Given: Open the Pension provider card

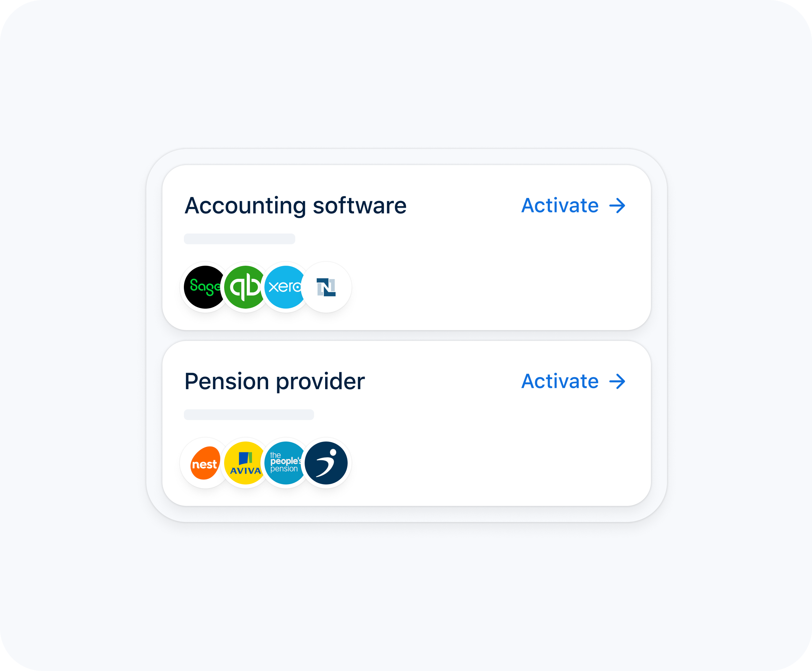Looking at the screenshot, I should pos(407,423).
